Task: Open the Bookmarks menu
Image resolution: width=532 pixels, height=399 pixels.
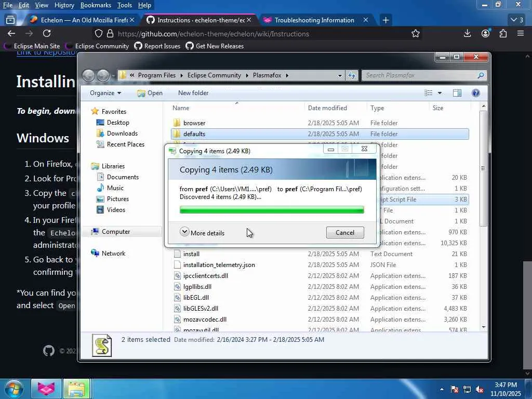Action: point(96,5)
